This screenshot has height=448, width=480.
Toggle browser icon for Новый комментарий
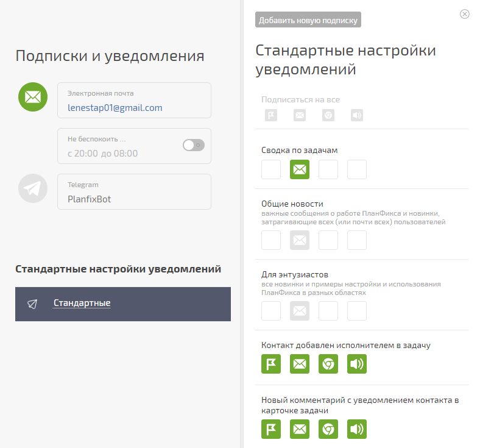(x=328, y=429)
